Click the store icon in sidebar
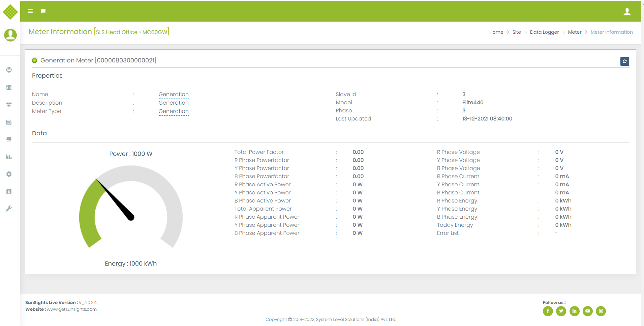The height and width of the screenshot is (326, 644). coord(9,139)
